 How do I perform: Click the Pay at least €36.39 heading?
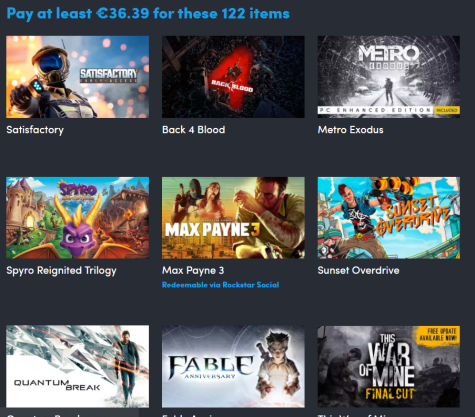[x=148, y=14]
